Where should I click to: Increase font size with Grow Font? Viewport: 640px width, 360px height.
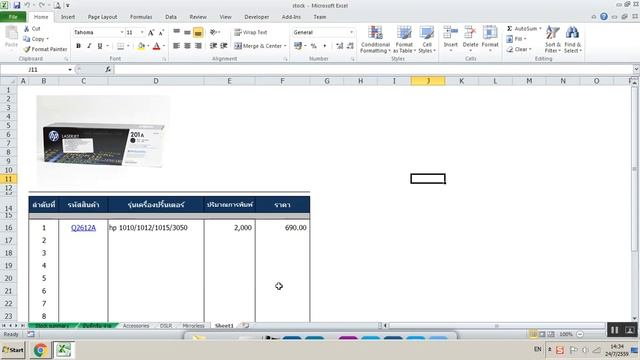[x=151, y=32]
